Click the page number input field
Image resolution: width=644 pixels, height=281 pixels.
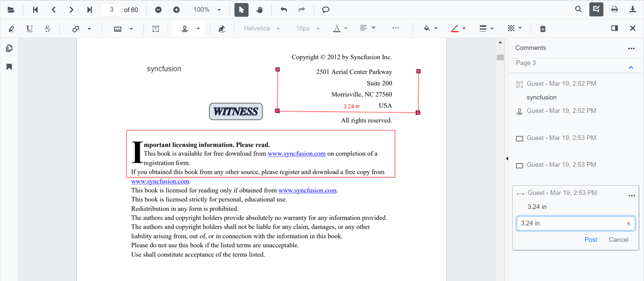pos(111,10)
